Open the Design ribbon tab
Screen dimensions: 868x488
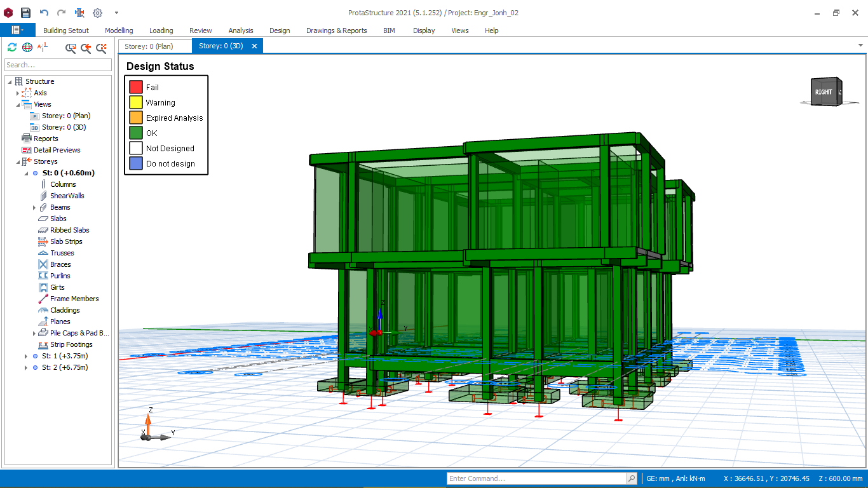coord(280,30)
